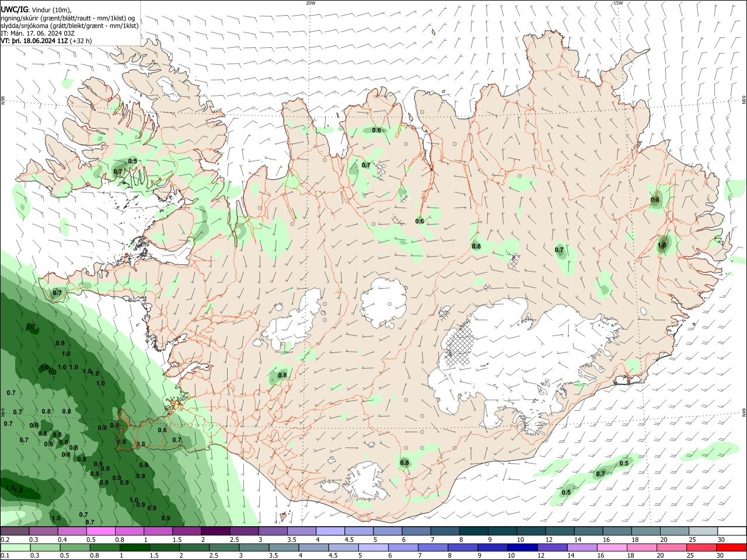Click the '0.5' value label in the Westfjords
The width and height of the screenshot is (747, 560).
tap(132, 161)
